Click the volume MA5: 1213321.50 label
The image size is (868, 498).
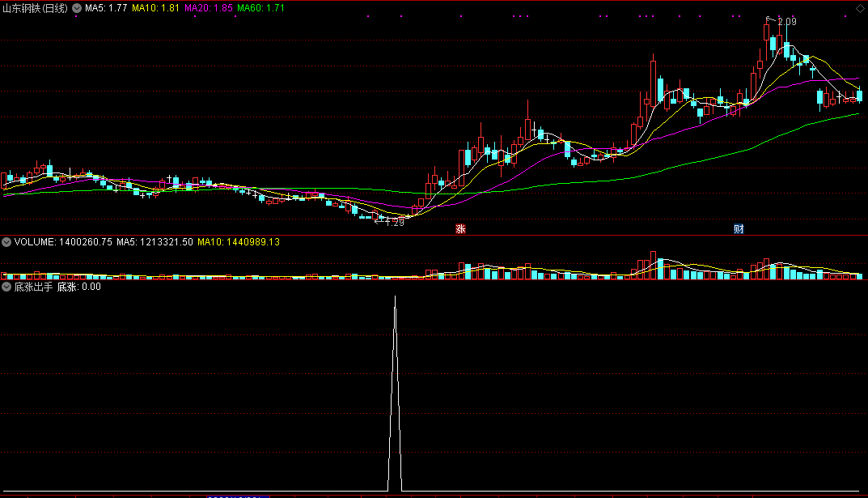[155, 242]
